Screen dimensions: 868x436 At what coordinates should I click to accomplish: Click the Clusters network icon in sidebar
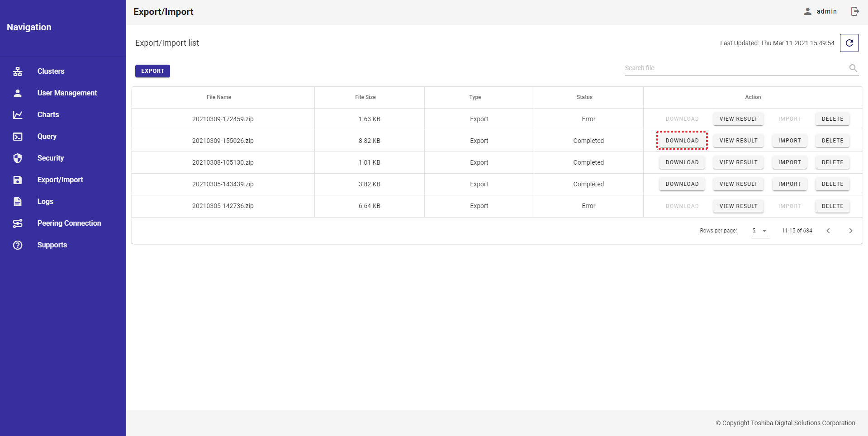(18, 71)
